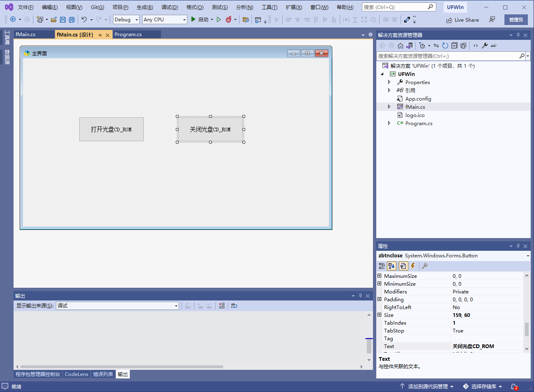Click sync with active document icon
534x392 pixels.
point(436,46)
